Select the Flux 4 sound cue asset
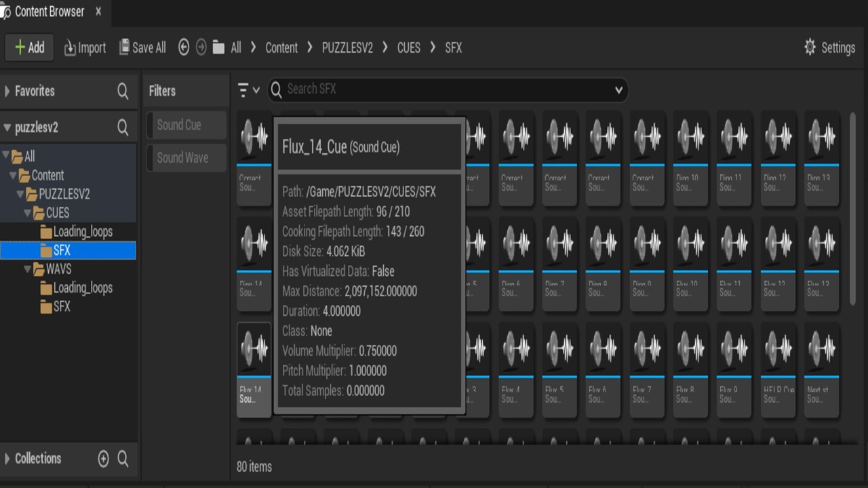The width and height of the screenshot is (868, 488). click(x=516, y=370)
